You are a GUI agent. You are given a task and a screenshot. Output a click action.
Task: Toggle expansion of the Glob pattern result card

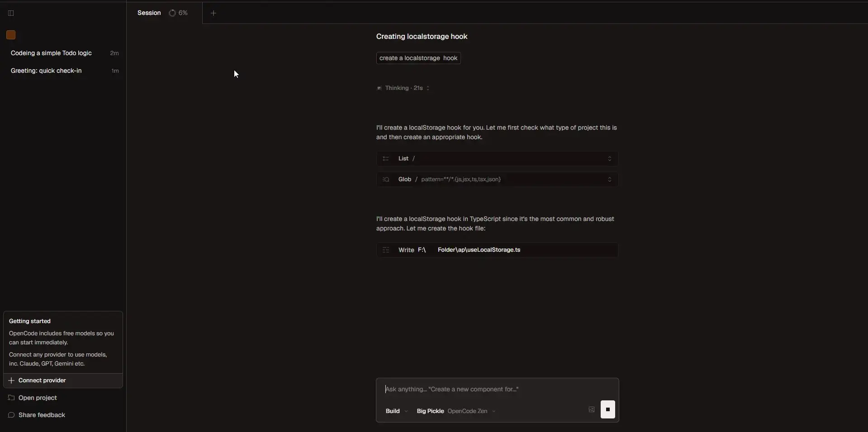pos(609,179)
